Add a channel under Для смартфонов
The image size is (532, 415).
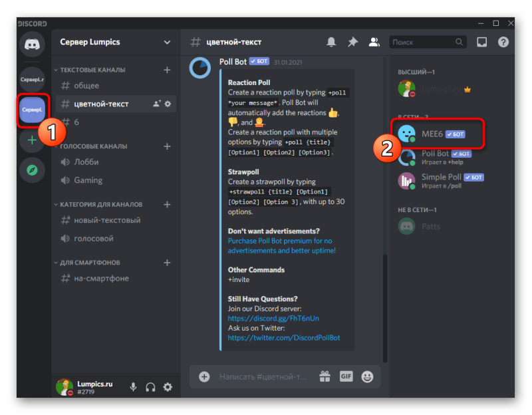click(167, 263)
